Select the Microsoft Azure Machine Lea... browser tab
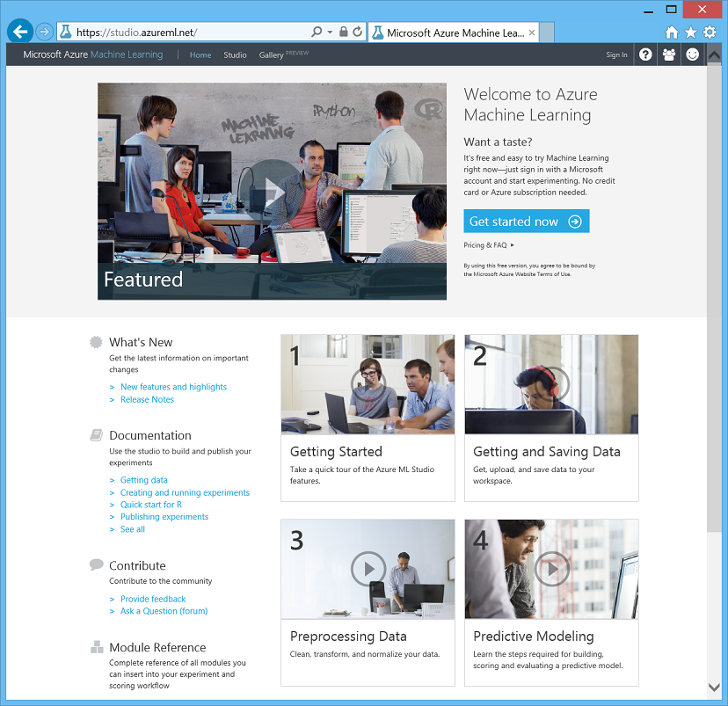Image resolution: width=728 pixels, height=706 pixels. 453,33
